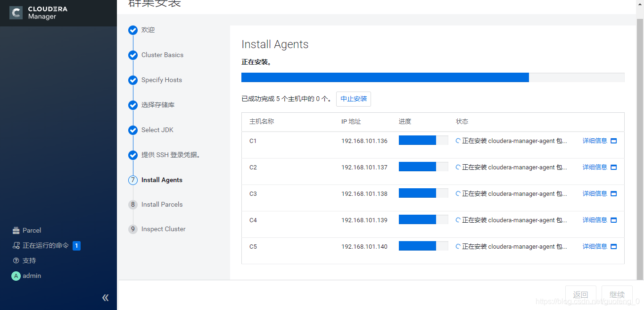
Task: Click the Install Agents page heading
Action: pos(275,44)
